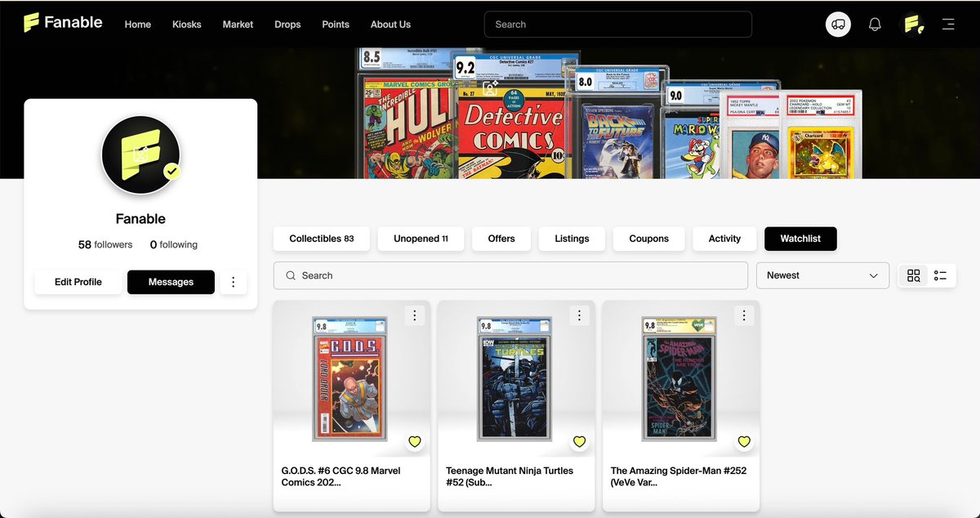980x518 pixels.
Task: Click magnifier icon in watchlist search
Action: 291,275
